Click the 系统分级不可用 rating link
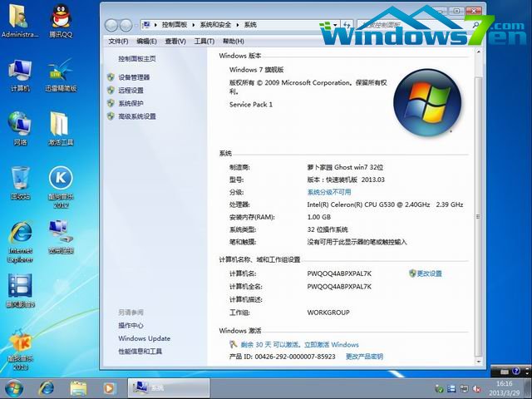Viewport: 532px width, 399px height. tap(329, 192)
